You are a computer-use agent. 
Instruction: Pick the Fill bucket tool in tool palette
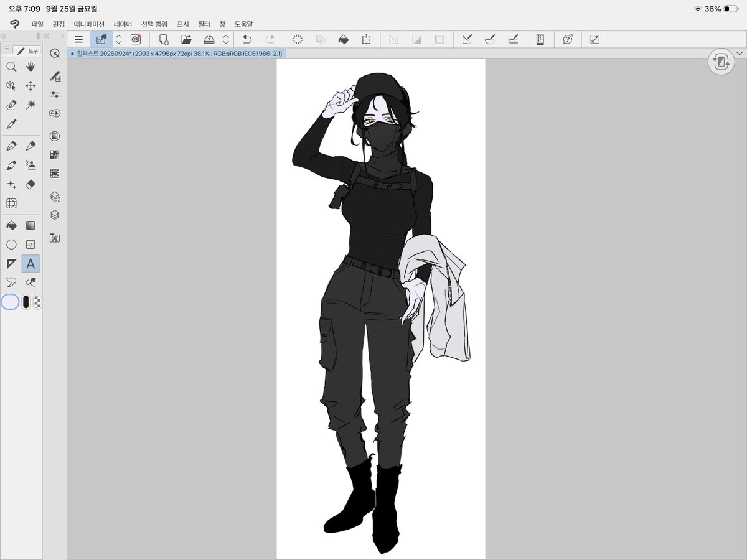click(11, 225)
